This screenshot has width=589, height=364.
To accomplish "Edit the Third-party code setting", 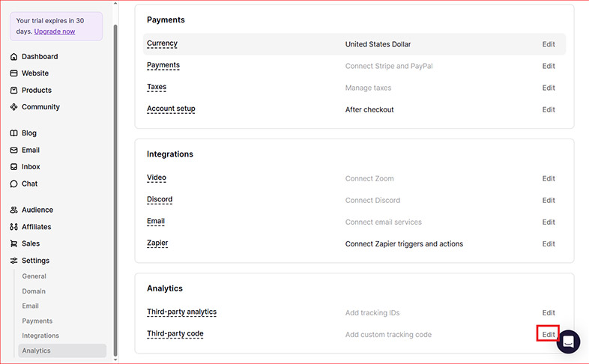I will coord(549,334).
